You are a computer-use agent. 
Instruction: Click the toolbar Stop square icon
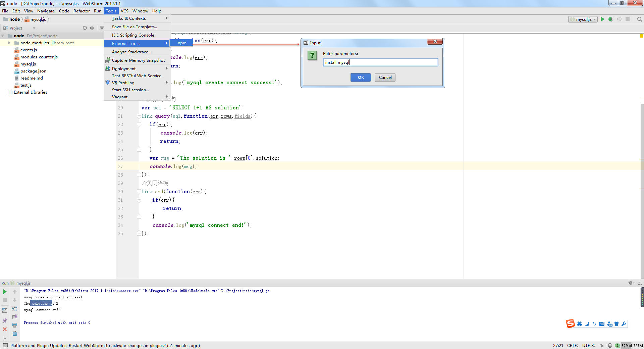(628, 19)
